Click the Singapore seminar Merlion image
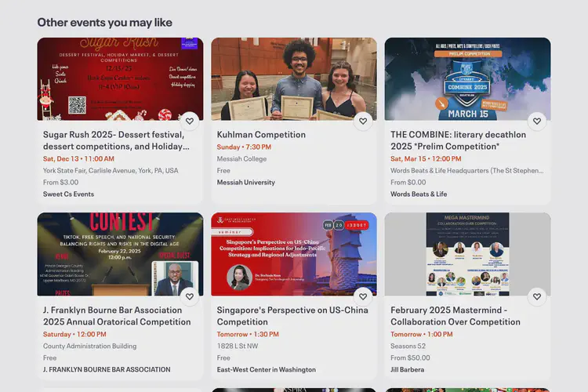Image resolution: width=588 pixels, height=392 pixels. pos(293,254)
